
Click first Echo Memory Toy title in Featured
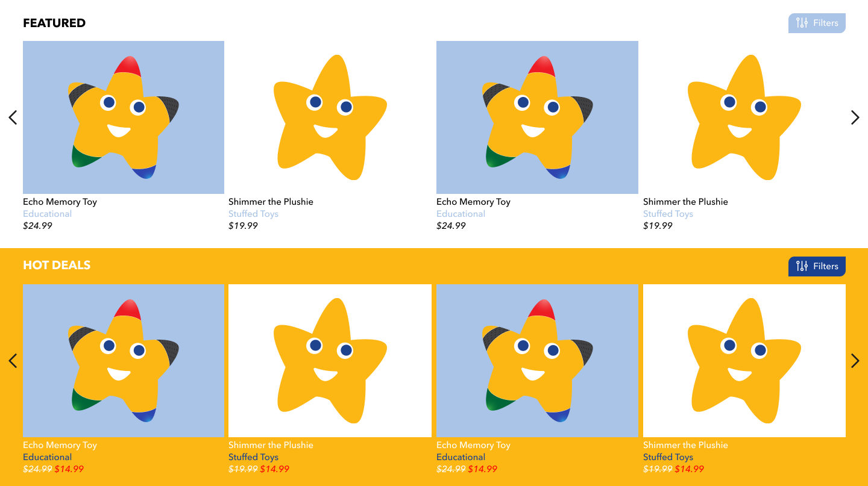click(60, 202)
